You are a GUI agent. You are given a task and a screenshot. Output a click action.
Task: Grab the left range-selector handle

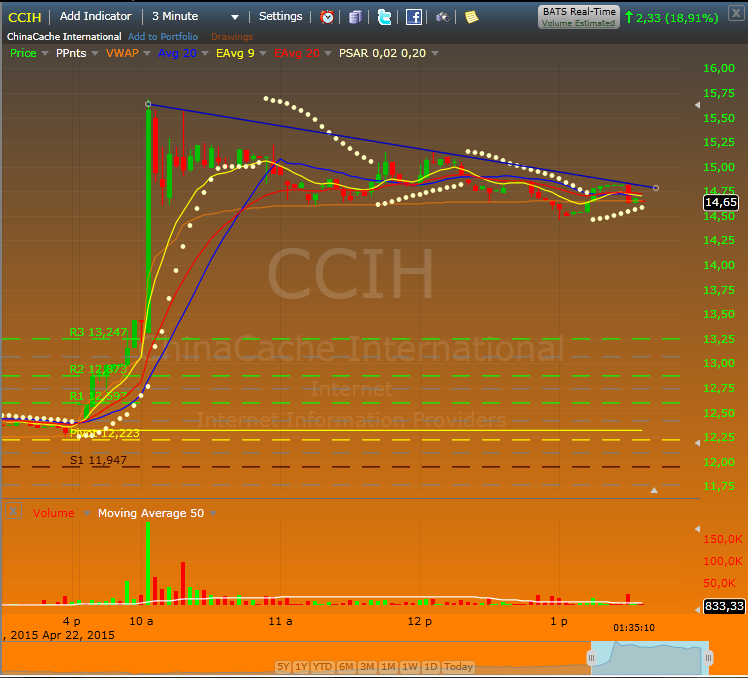pyautogui.click(x=592, y=658)
